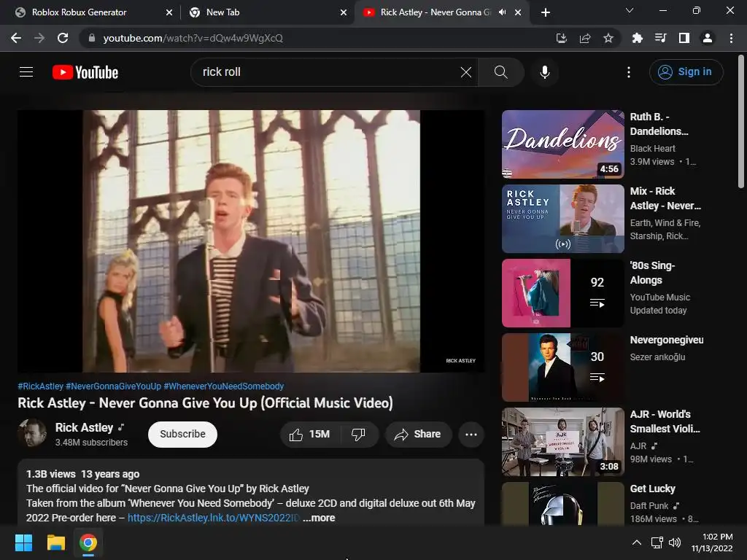Reload the YouTube page

[x=63, y=38]
